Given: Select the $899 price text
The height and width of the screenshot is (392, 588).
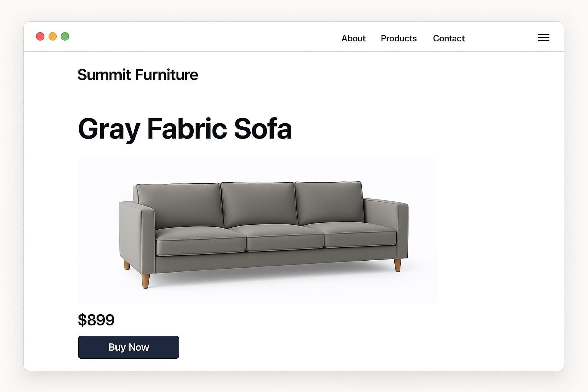Looking at the screenshot, I should pyautogui.click(x=96, y=320).
